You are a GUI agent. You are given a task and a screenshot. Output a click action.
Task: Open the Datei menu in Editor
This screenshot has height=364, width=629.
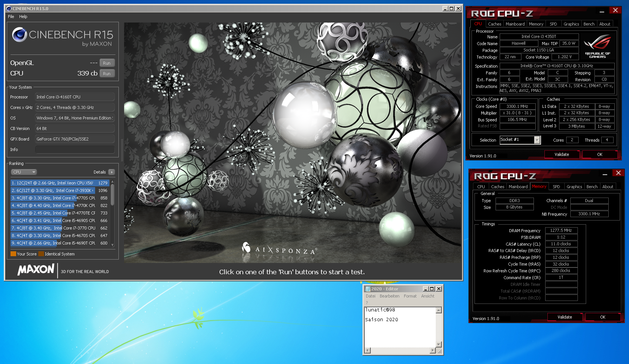pyautogui.click(x=371, y=296)
